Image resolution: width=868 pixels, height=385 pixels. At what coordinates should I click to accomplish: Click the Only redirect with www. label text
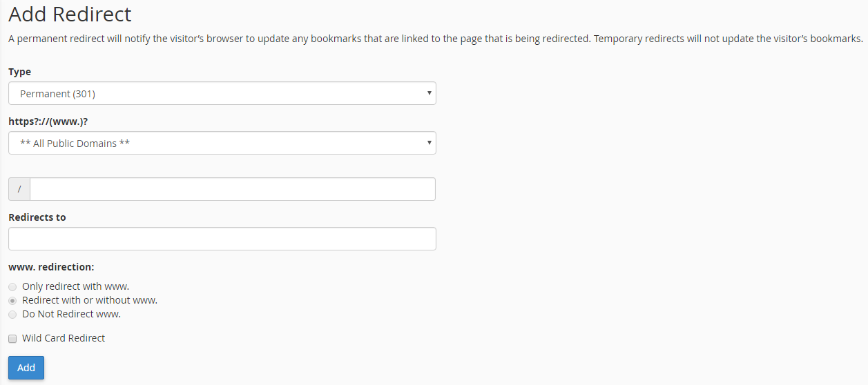click(x=75, y=286)
